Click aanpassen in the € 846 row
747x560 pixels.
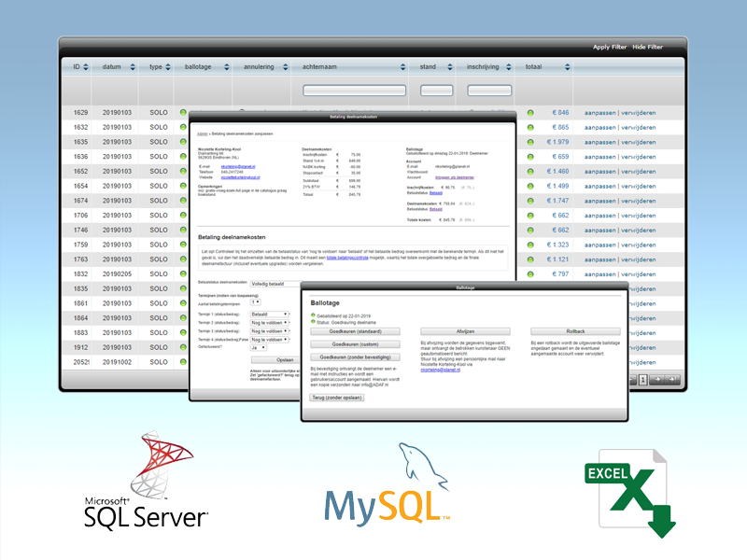600,113
